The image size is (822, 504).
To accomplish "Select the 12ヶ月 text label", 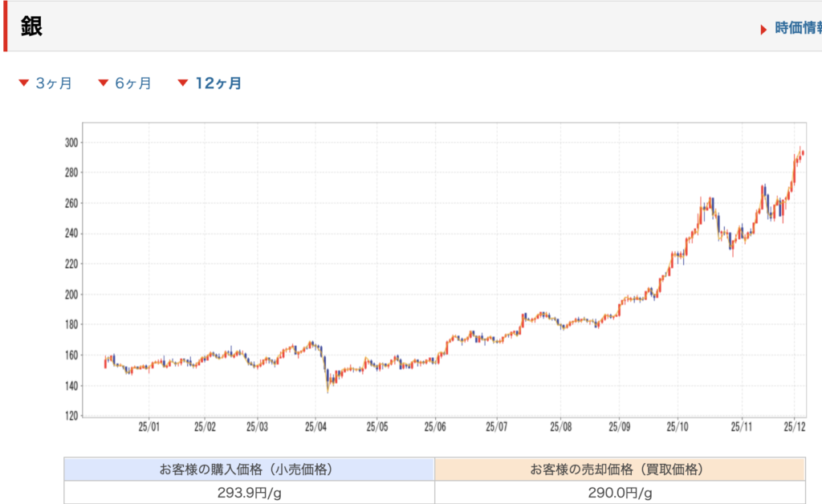I will coord(218,83).
